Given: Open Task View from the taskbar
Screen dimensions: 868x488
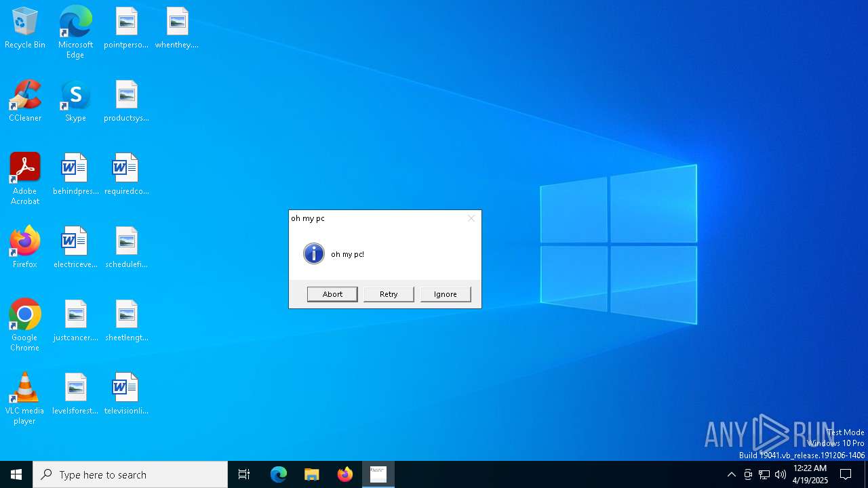Looking at the screenshot, I should pyautogui.click(x=244, y=474).
